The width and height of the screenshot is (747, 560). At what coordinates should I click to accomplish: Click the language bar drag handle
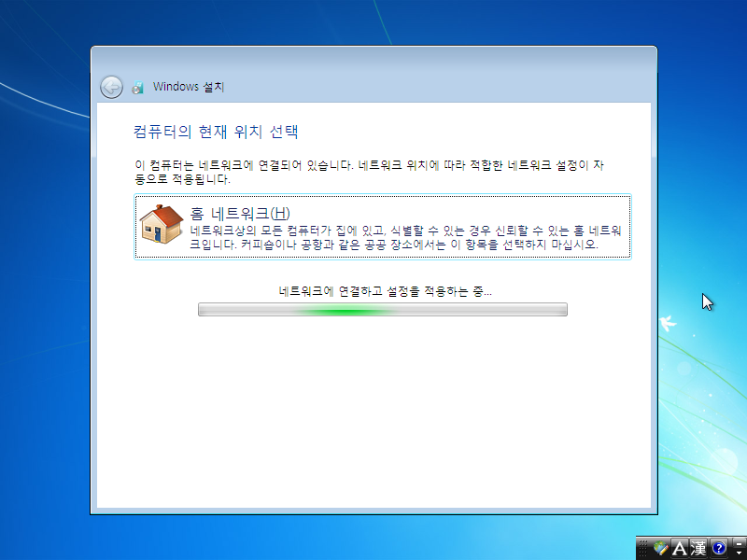pyautogui.click(x=642, y=548)
